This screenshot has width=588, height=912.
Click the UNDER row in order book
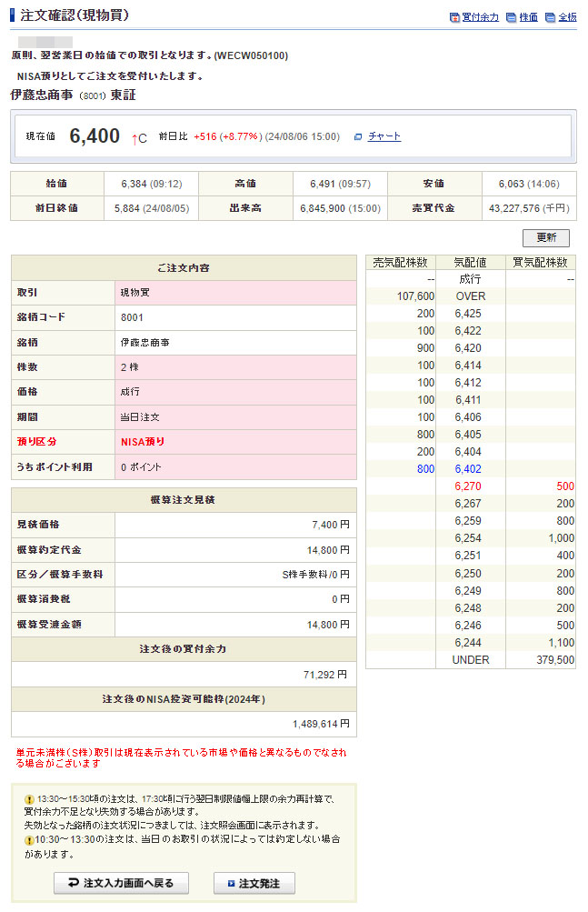click(x=470, y=659)
